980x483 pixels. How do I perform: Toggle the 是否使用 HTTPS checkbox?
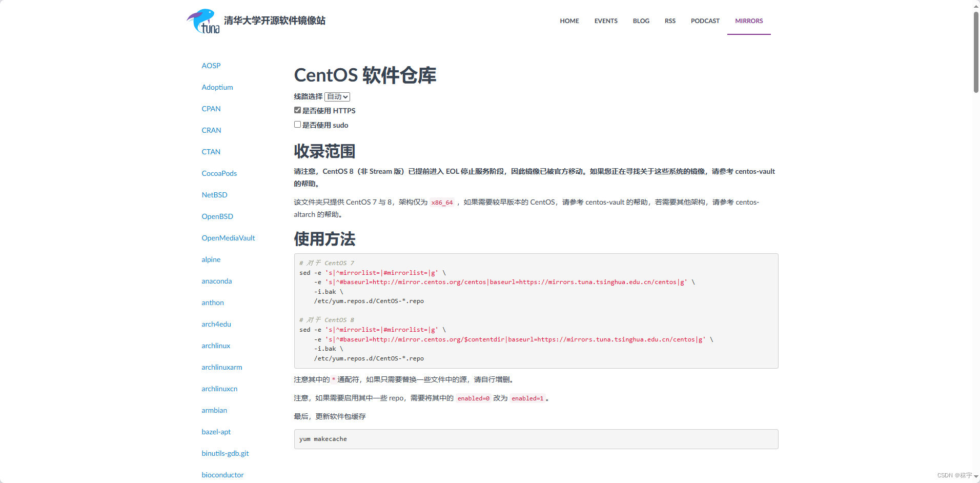click(x=297, y=110)
